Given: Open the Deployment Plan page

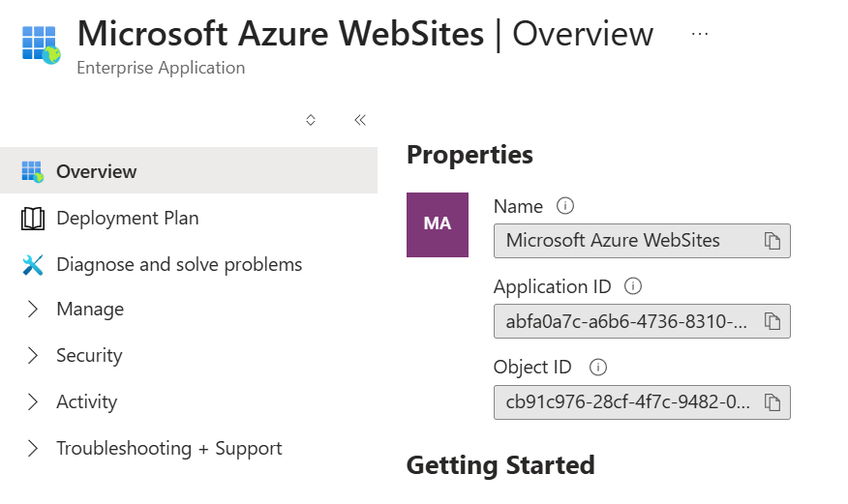Looking at the screenshot, I should point(127,219).
